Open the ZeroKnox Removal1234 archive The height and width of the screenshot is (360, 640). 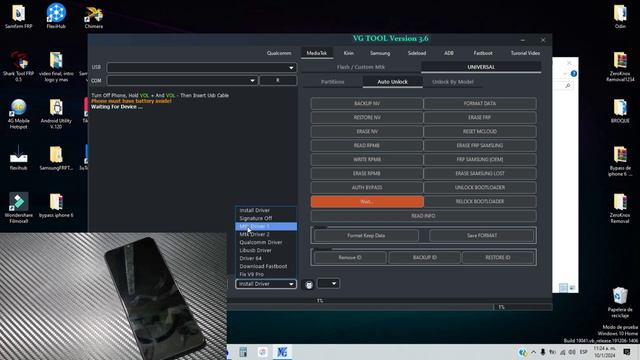[x=620, y=66]
